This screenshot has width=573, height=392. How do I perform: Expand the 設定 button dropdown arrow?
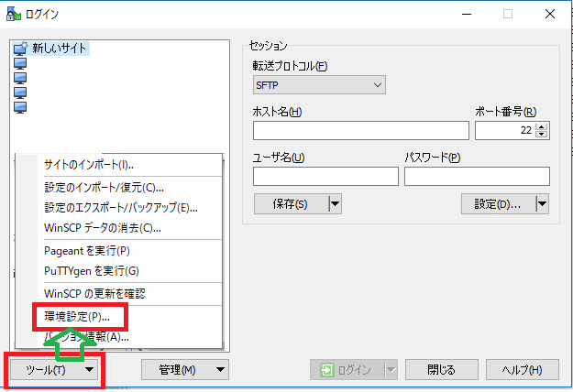[x=542, y=204]
